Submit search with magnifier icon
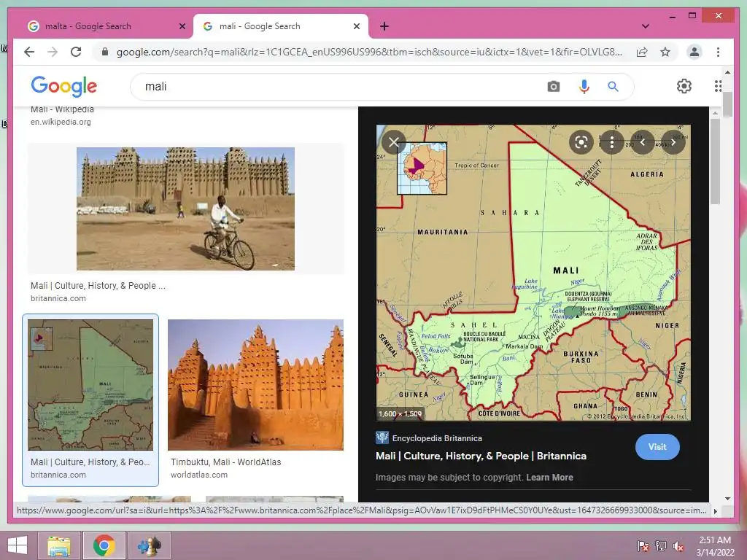The image size is (747, 560). point(613,87)
